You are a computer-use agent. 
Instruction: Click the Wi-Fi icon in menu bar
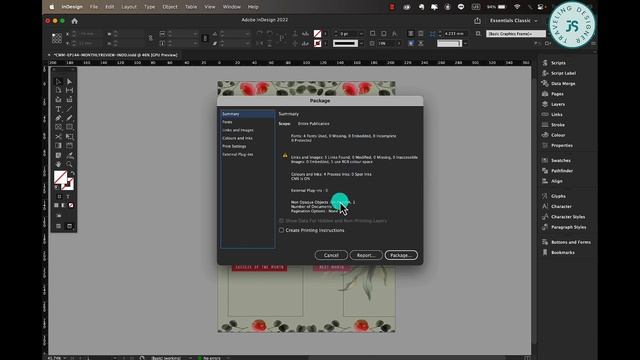coord(517,7)
